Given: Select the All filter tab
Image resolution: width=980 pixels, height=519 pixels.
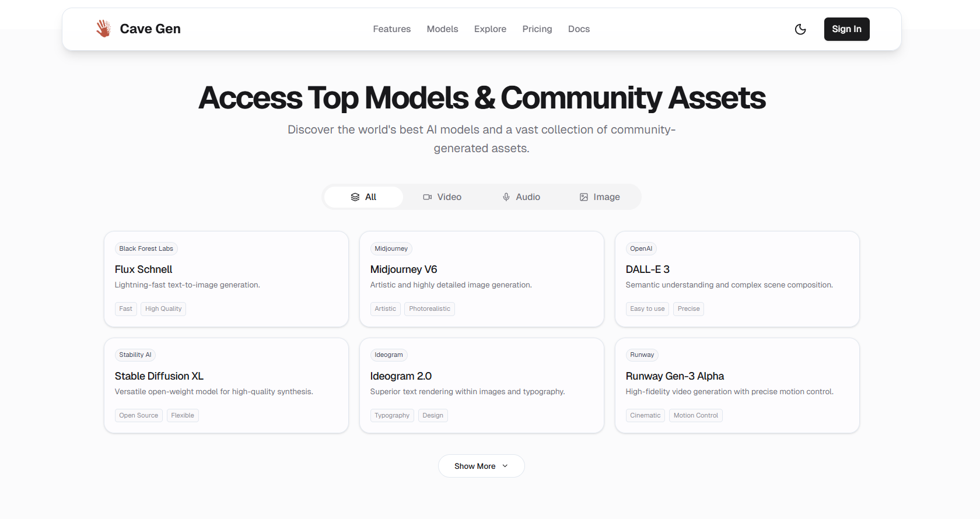Looking at the screenshot, I should pos(363,197).
